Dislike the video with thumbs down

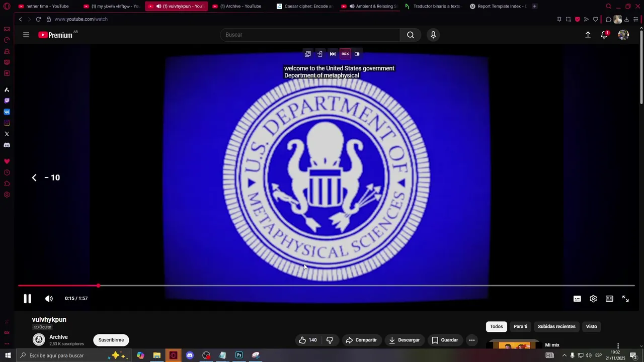(330, 340)
